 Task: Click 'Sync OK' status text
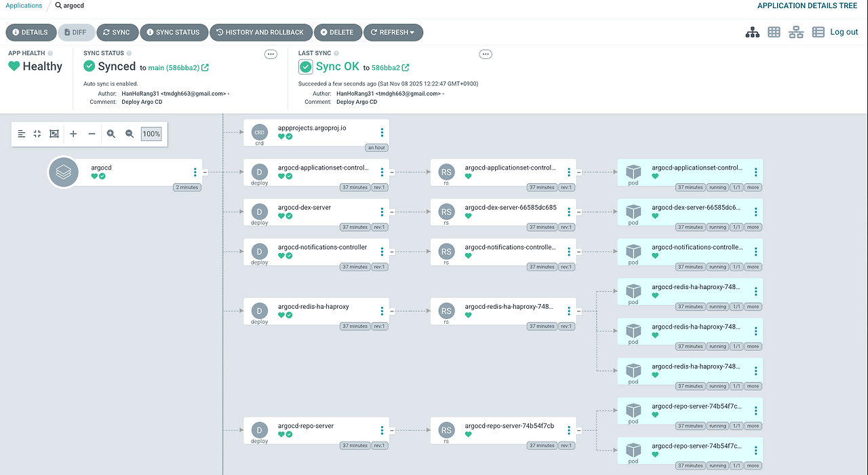click(x=338, y=66)
